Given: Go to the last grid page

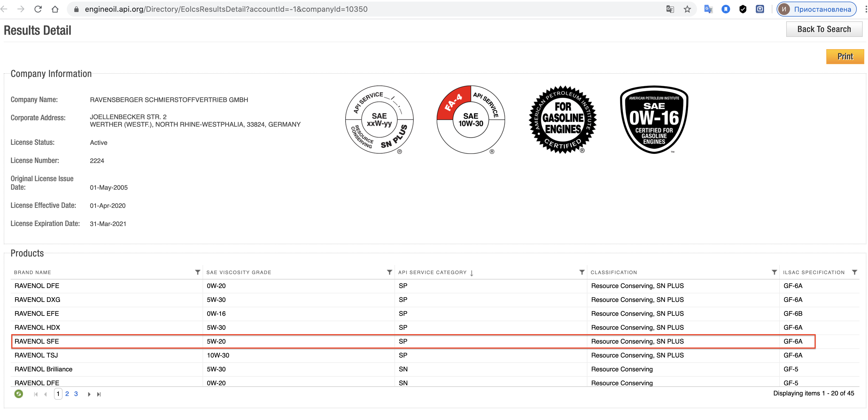Looking at the screenshot, I should [x=99, y=394].
